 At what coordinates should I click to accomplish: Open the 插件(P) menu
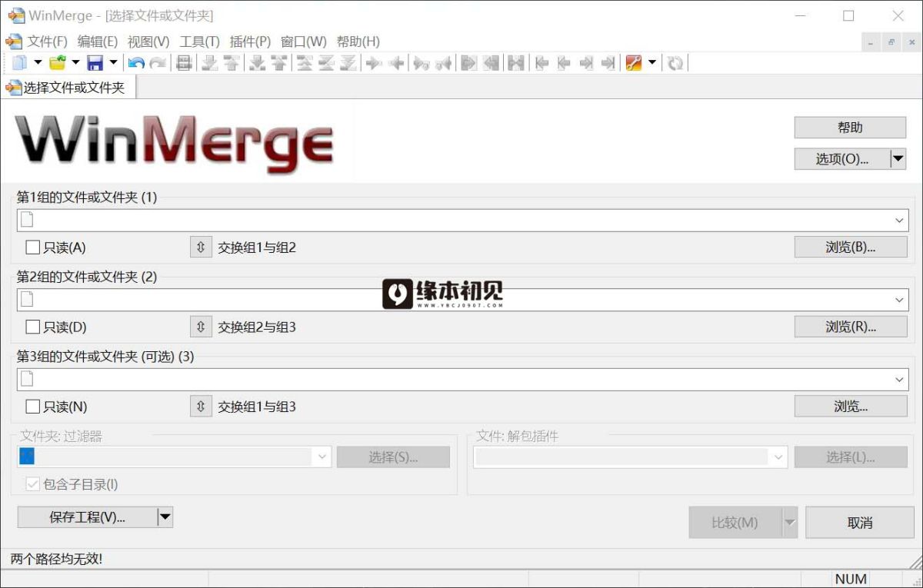(x=250, y=42)
